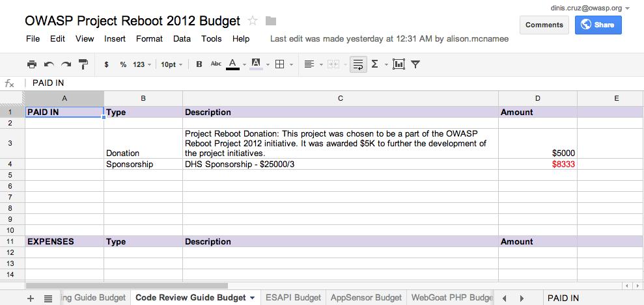Open the Edit menu
644x305 pixels.
pos(57,39)
